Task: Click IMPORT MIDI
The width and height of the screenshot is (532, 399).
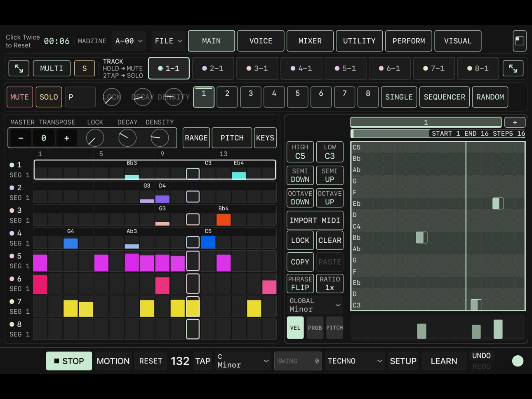Action: click(315, 221)
